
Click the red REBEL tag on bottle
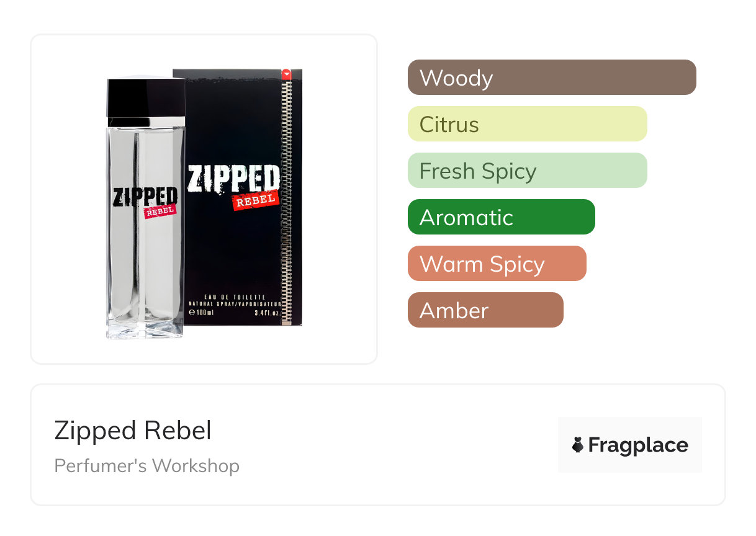point(160,212)
